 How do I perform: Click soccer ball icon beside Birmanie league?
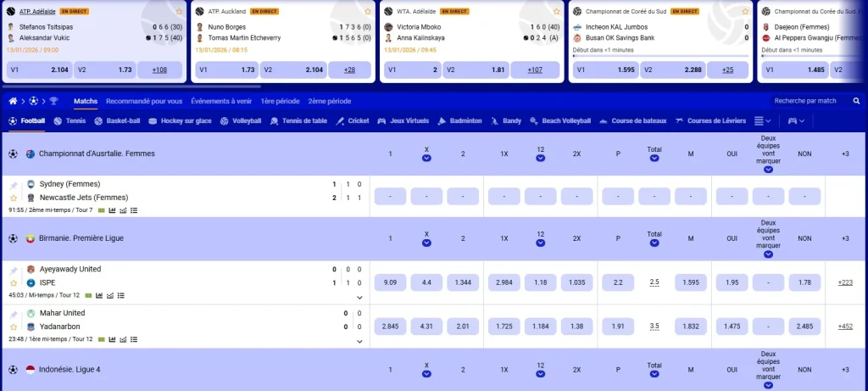click(x=13, y=238)
